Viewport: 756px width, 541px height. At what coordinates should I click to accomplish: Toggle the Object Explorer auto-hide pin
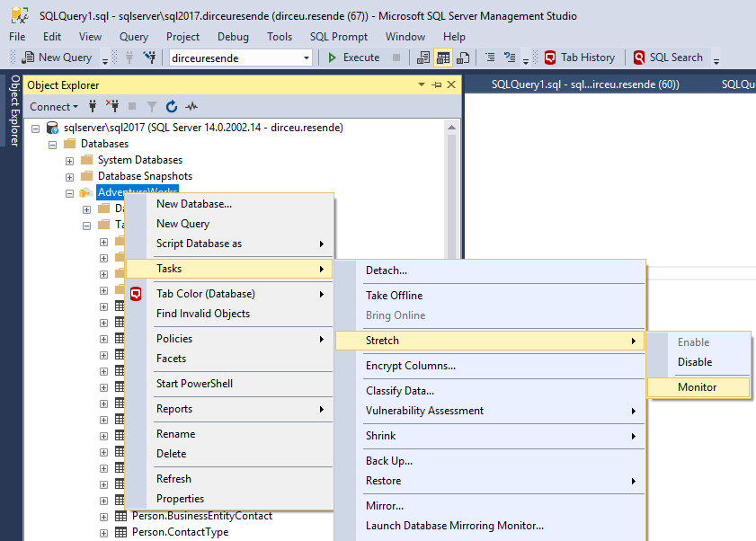(x=436, y=84)
